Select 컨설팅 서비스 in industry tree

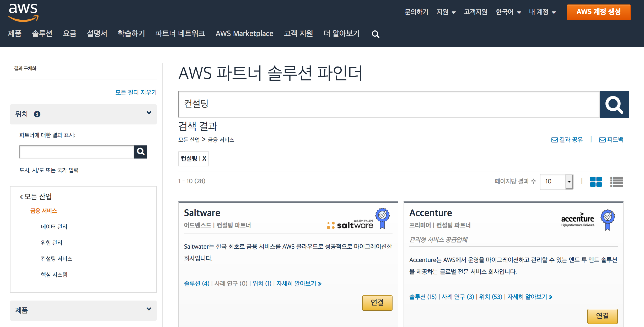56,259
